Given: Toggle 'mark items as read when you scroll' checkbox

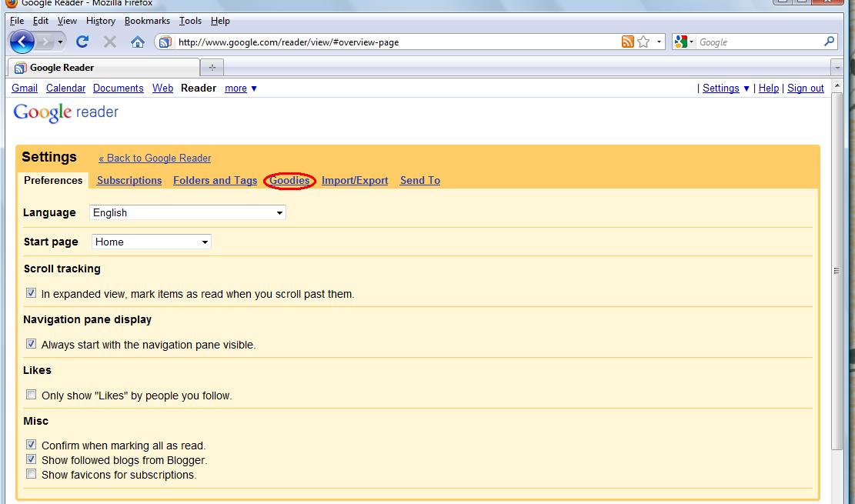Looking at the screenshot, I should [31, 293].
